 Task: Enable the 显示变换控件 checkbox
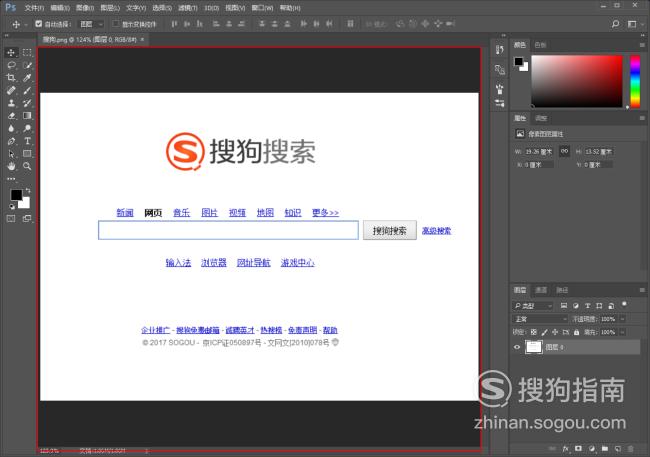point(116,24)
